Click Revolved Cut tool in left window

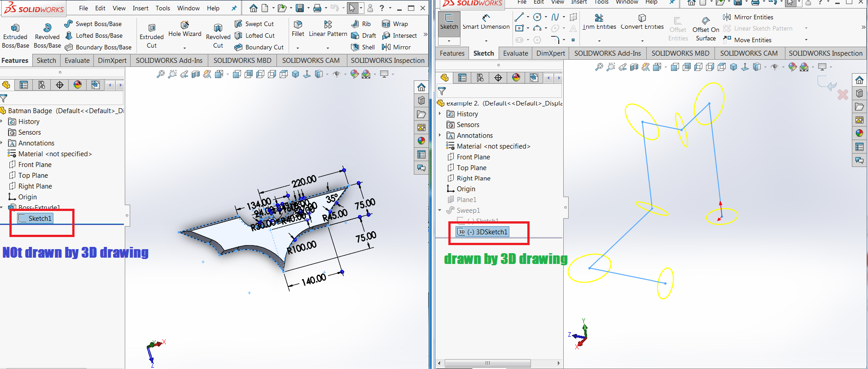click(x=218, y=36)
